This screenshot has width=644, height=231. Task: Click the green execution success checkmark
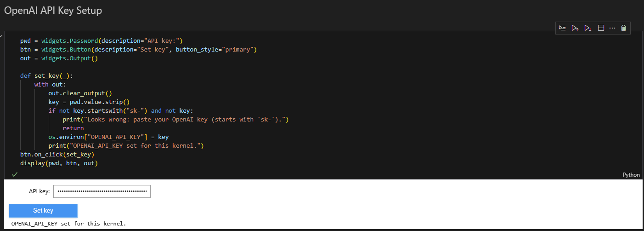[15, 174]
